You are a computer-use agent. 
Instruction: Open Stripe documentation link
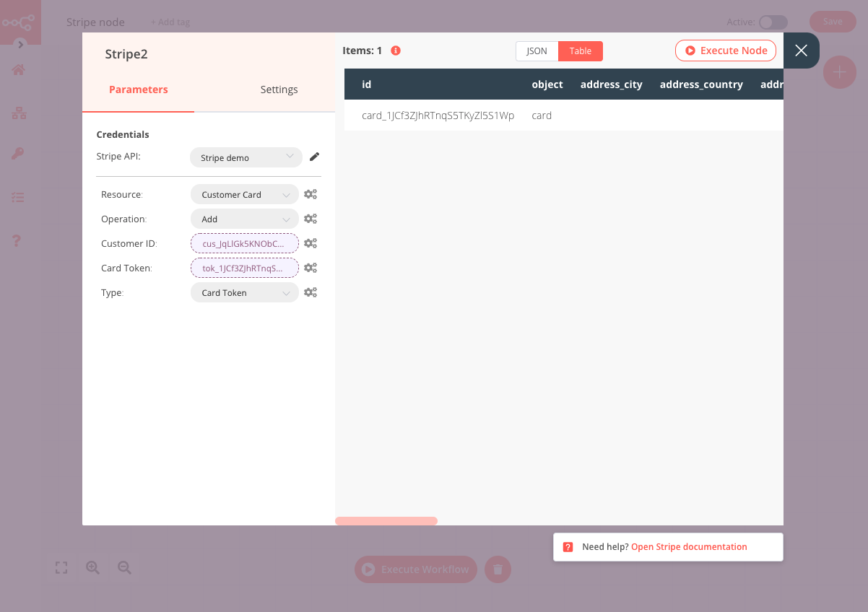(x=689, y=547)
